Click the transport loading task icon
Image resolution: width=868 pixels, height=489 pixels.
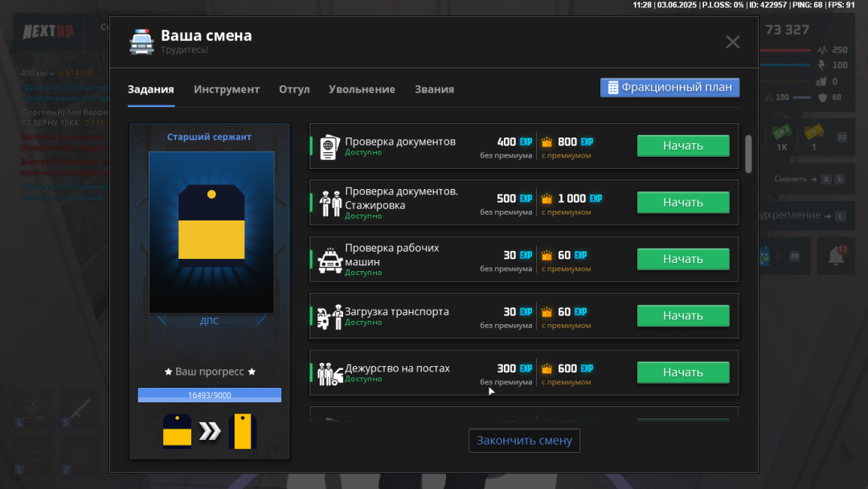tap(330, 317)
